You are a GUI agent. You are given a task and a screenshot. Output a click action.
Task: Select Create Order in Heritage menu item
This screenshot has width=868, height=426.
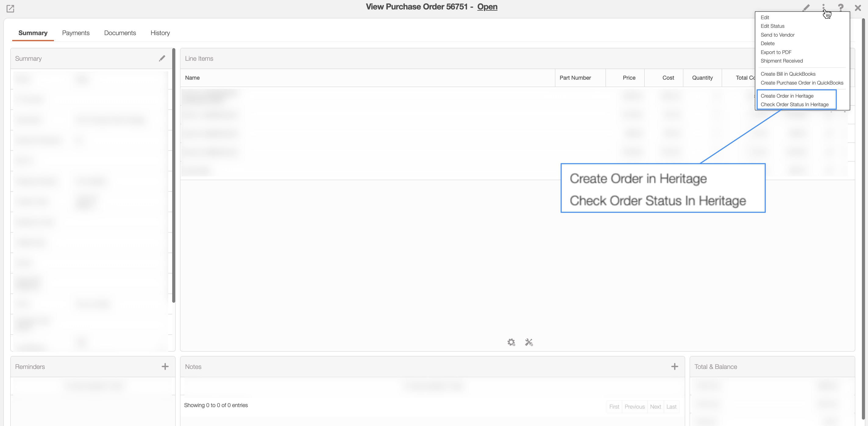pos(787,96)
